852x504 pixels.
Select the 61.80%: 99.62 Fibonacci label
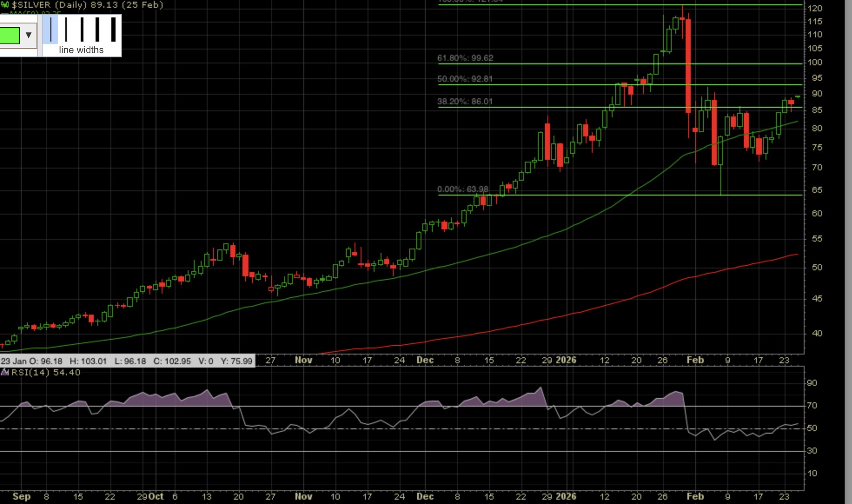click(x=465, y=58)
